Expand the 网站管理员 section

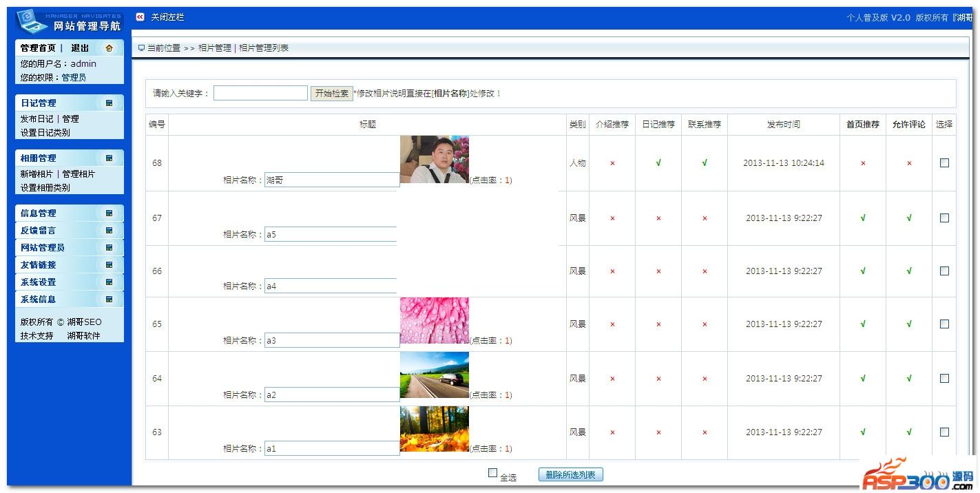point(70,248)
